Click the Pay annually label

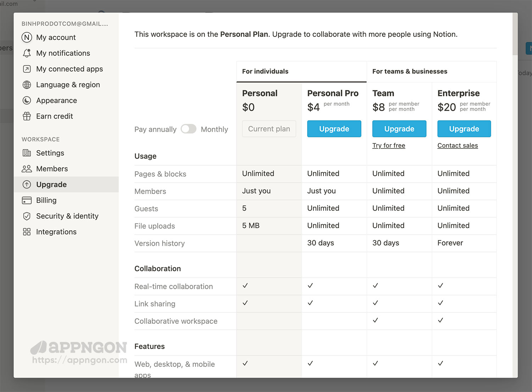(x=155, y=129)
